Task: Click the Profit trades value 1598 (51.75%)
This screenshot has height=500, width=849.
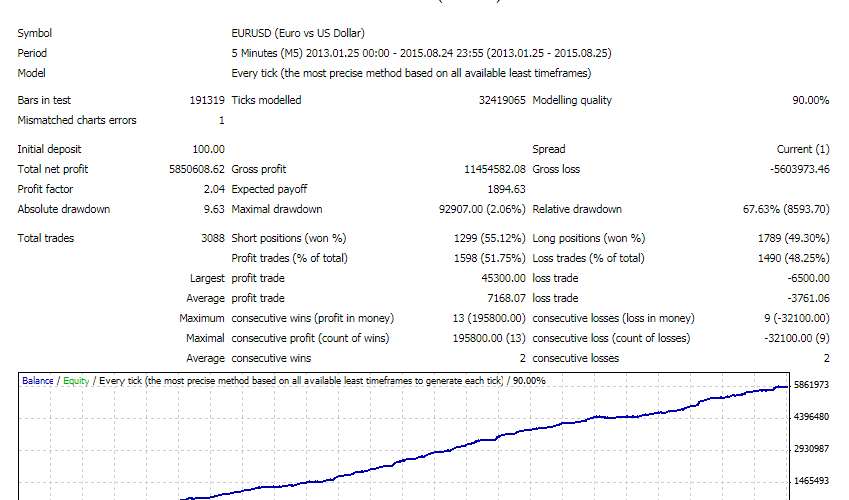Action: (489, 258)
